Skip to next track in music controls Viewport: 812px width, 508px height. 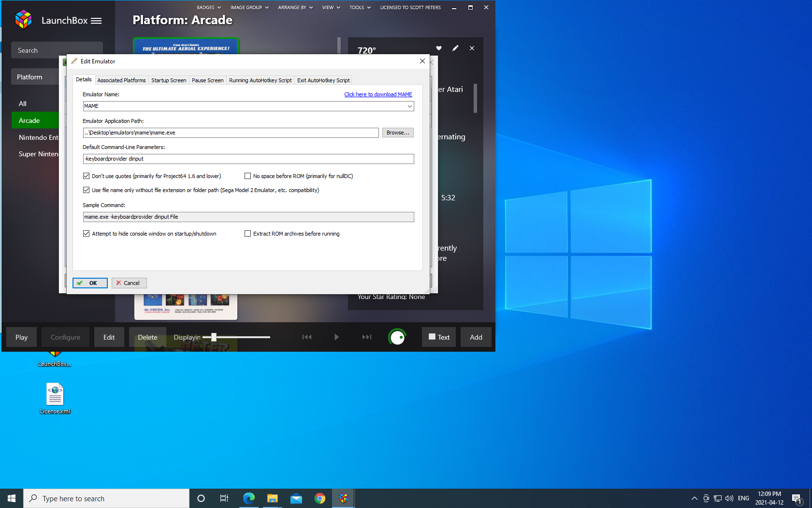tap(367, 337)
